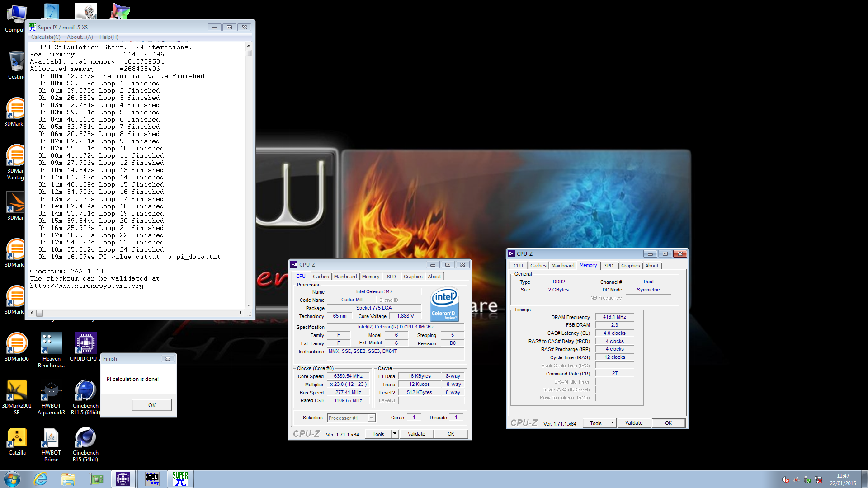Click the muted volume tray icon
Screen dimensions: 868x488
pyautogui.click(x=786, y=480)
